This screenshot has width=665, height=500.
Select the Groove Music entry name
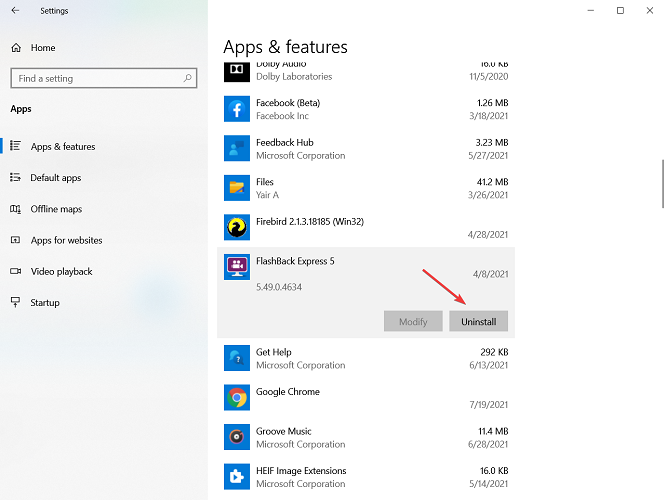coord(284,431)
